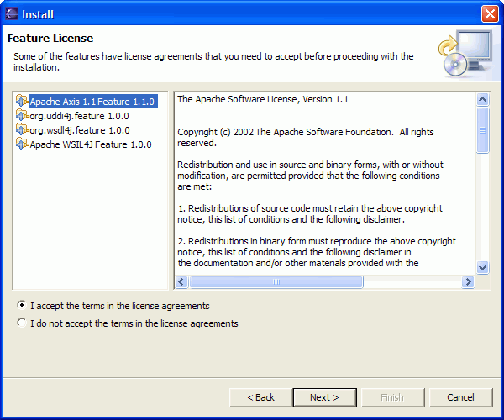Cancel the installation wizard
The image size is (504, 420).
tap(460, 397)
